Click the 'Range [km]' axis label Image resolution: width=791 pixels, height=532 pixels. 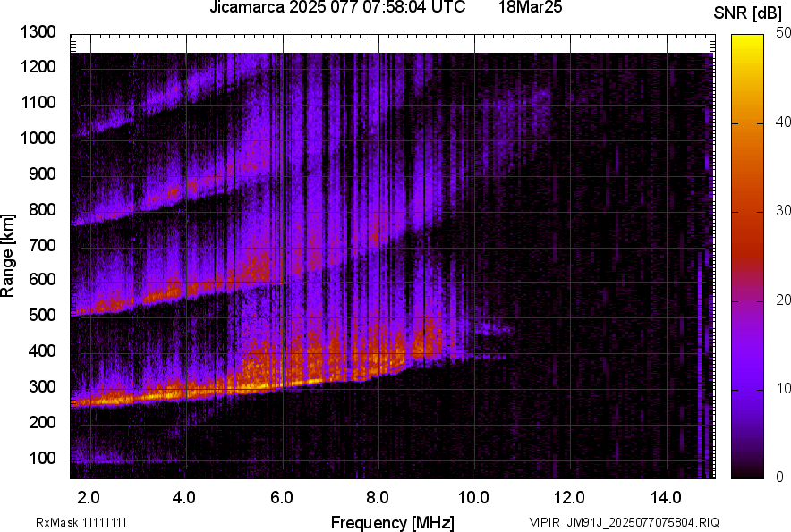pos(7,256)
